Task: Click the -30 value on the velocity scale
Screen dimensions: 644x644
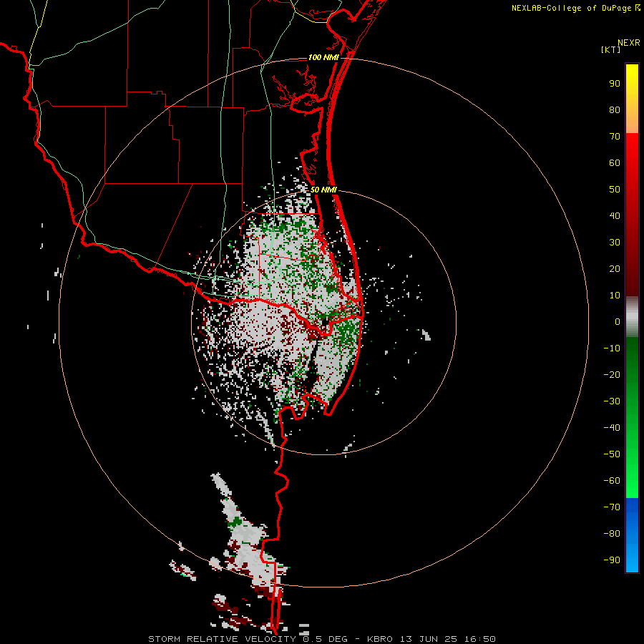Action: click(612, 401)
